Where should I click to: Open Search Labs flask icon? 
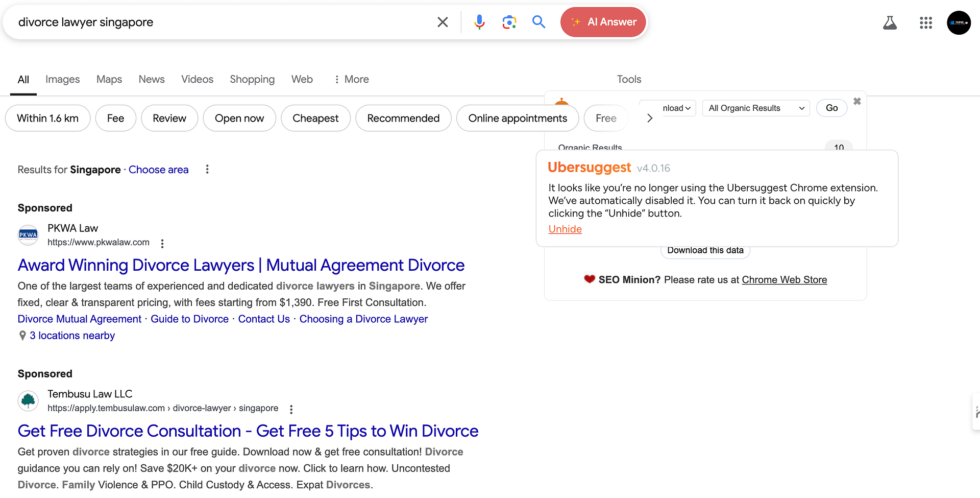890,23
